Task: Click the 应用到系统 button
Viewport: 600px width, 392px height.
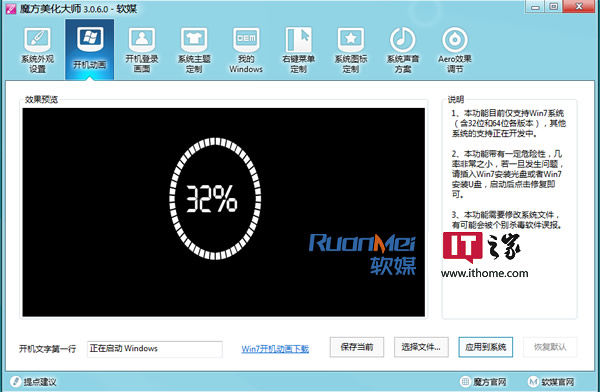Action: click(x=486, y=347)
